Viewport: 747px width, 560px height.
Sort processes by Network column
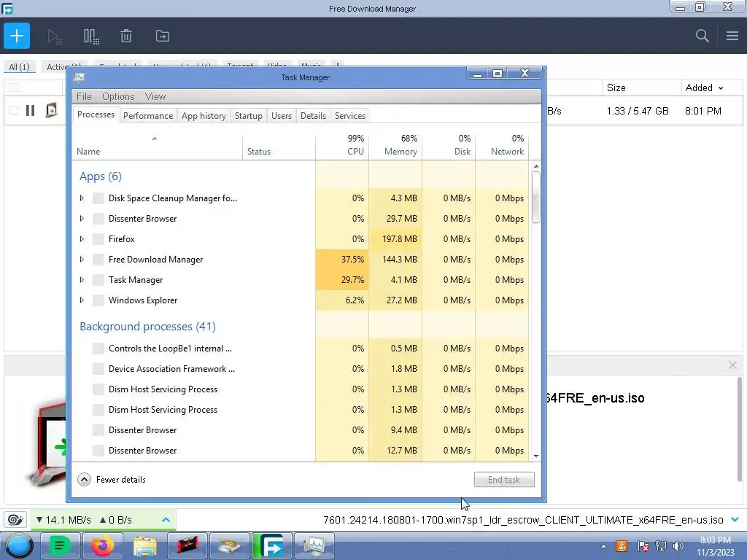point(502,145)
